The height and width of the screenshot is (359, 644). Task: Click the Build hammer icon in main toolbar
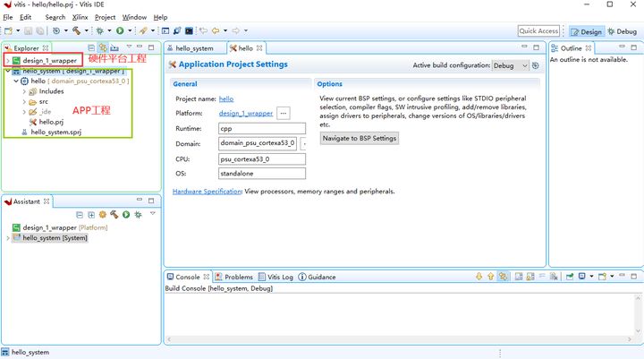76,30
